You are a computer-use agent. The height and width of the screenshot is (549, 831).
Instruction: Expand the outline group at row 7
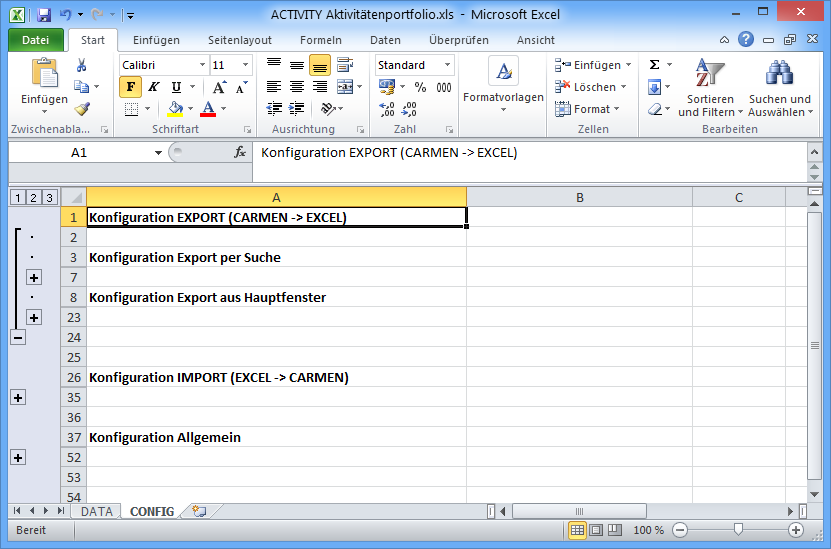(33, 277)
